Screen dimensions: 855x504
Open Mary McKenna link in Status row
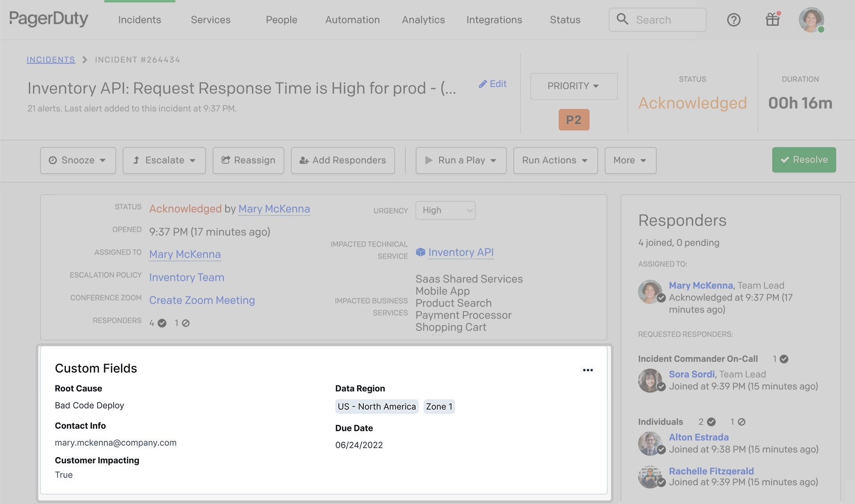274,209
